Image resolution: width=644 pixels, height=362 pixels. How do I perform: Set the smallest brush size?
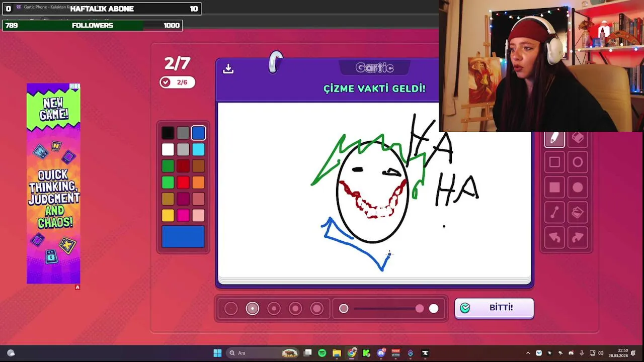[x=231, y=308]
